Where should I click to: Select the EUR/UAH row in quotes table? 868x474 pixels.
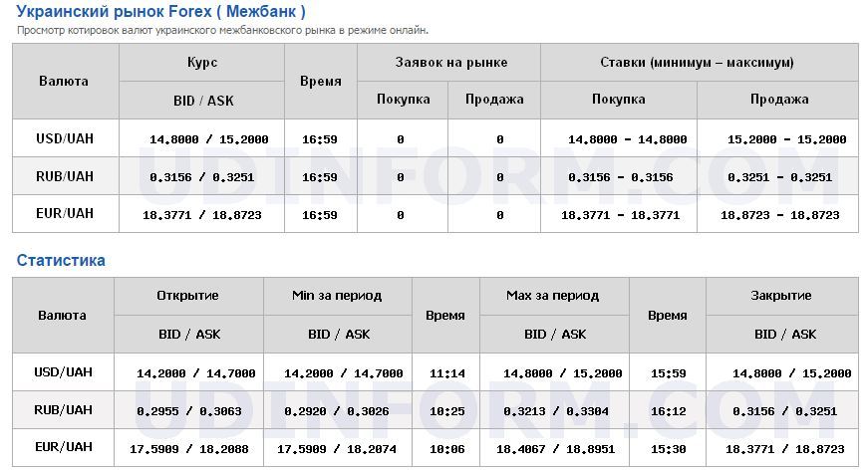tap(435, 213)
